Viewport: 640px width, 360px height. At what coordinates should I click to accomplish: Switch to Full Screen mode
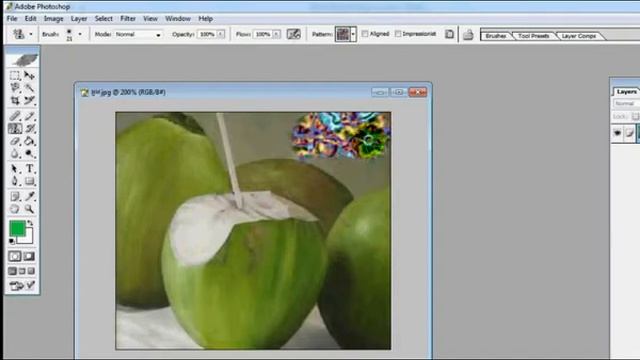[31, 271]
